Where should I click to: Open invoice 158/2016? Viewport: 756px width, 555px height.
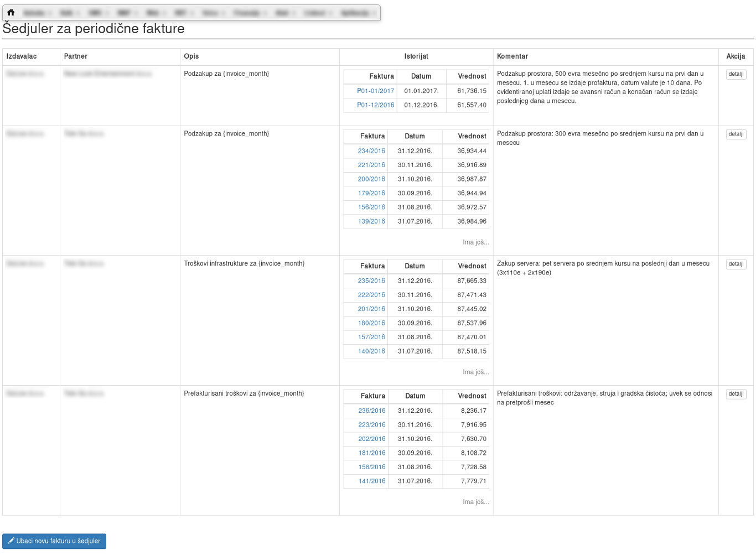point(372,468)
